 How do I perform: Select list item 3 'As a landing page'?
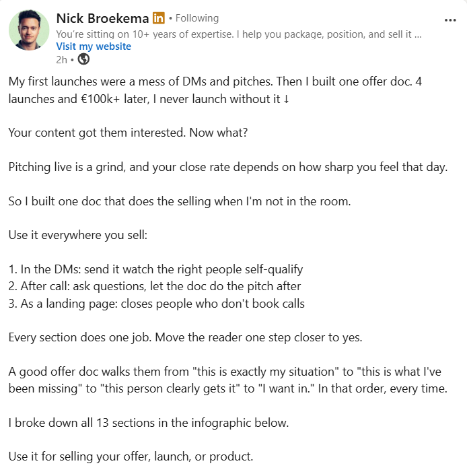pos(157,304)
